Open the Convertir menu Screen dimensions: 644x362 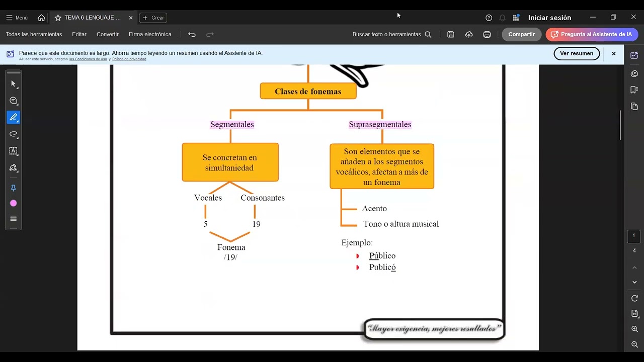[108, 34]
